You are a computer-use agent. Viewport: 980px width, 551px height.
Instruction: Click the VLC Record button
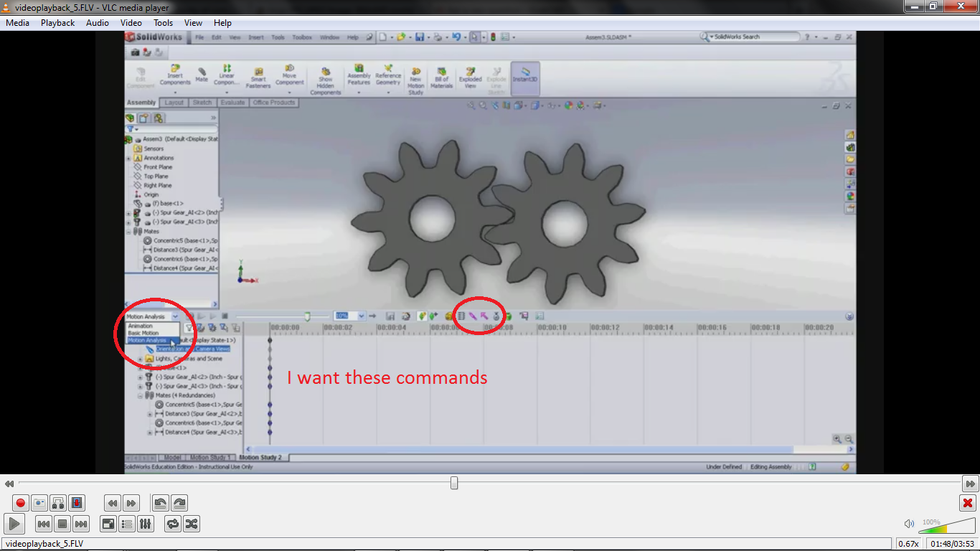coord(21,503)
